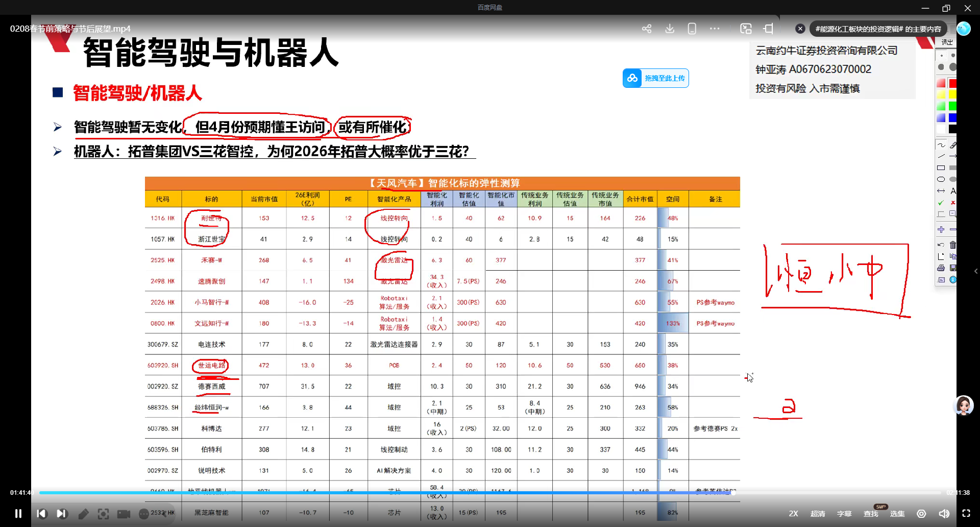Click the 激光雷达连接器 table cell

[394, 345]
